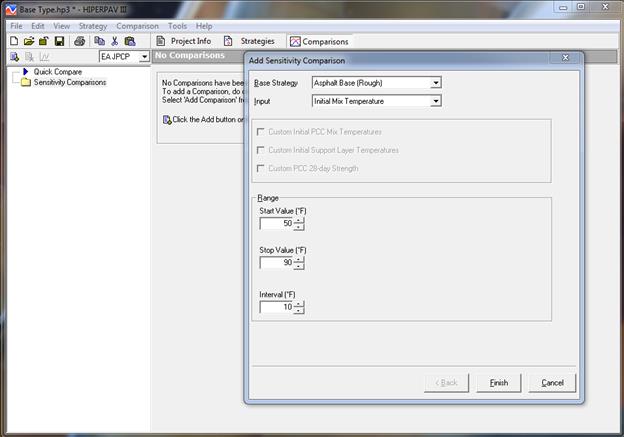Click the Cut scissors icon
This screenshot has height=437, width=624.
coord(115,41)
